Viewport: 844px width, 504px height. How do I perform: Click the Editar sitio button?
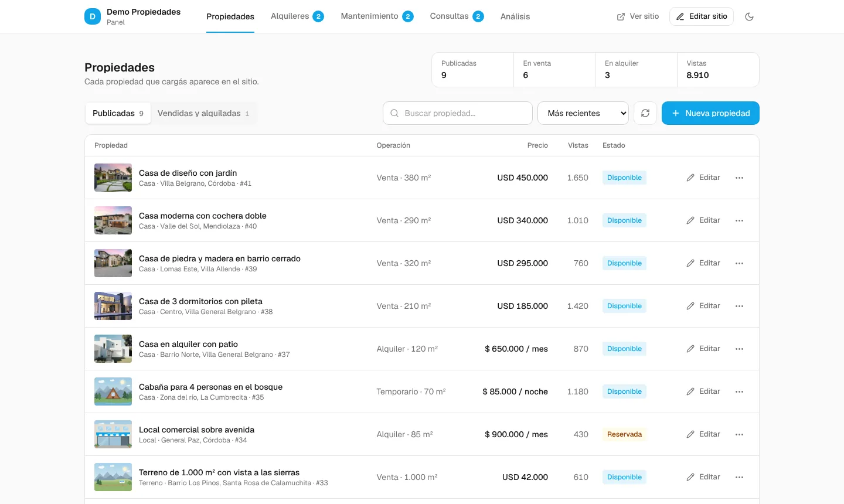[702, 16]
